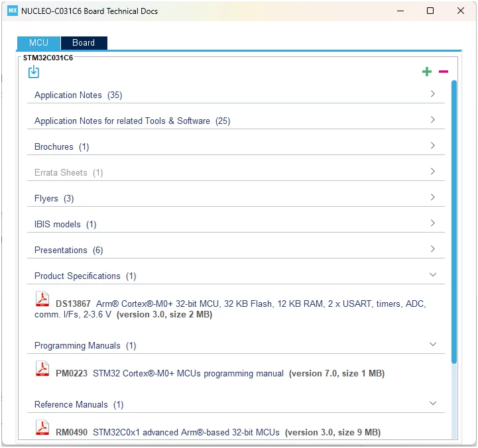Viewport: 478px width, 448px height.
Task: Select the Reference Manuals (1) heading
Action: pyautogui.click(x=79, y=405)
